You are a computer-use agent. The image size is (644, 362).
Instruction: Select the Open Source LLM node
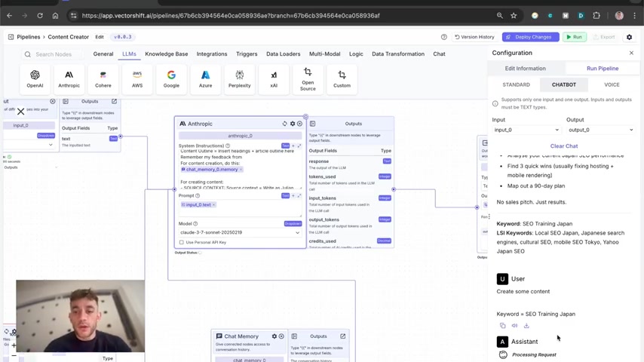pyautogui.click(x=308, y=79)
